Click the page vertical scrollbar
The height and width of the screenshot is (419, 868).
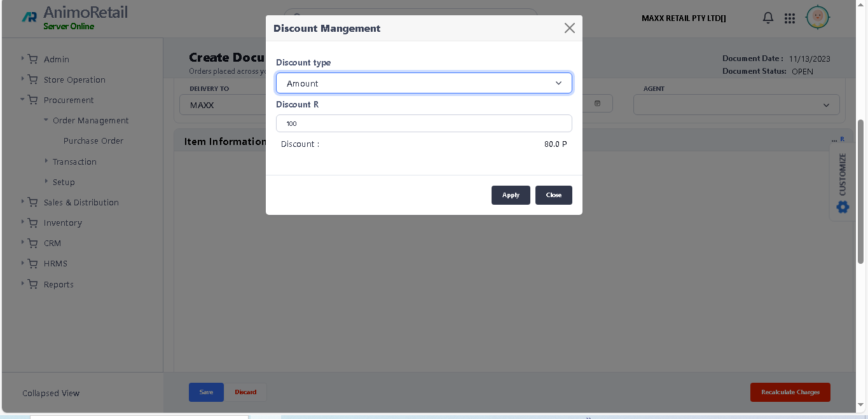[861, 191]
